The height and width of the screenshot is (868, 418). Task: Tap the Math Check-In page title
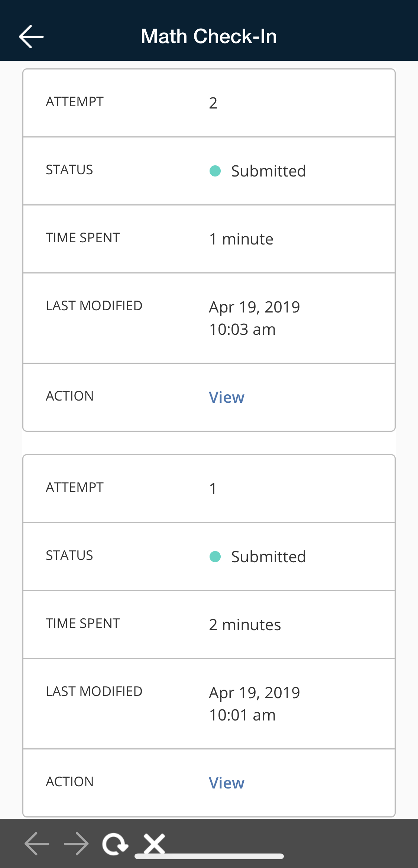pyautogui.click(x=209, y=36)
